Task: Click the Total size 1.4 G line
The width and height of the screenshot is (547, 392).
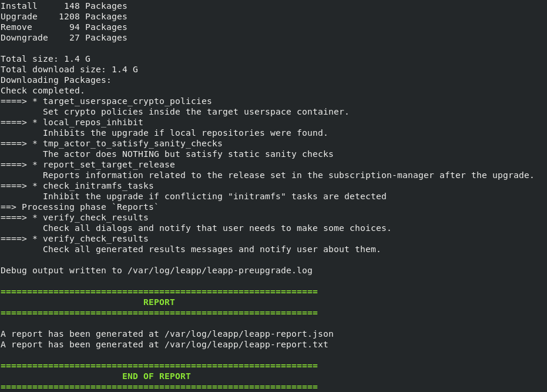Action: (x=45, y=59)
